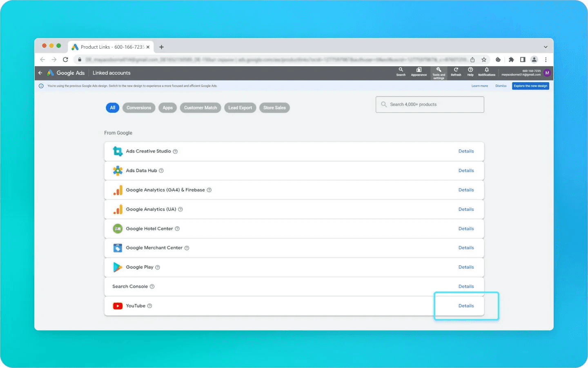Click the Google Ads logo icon
Viewport: 588px width, 368px height.
coord(50,73)
